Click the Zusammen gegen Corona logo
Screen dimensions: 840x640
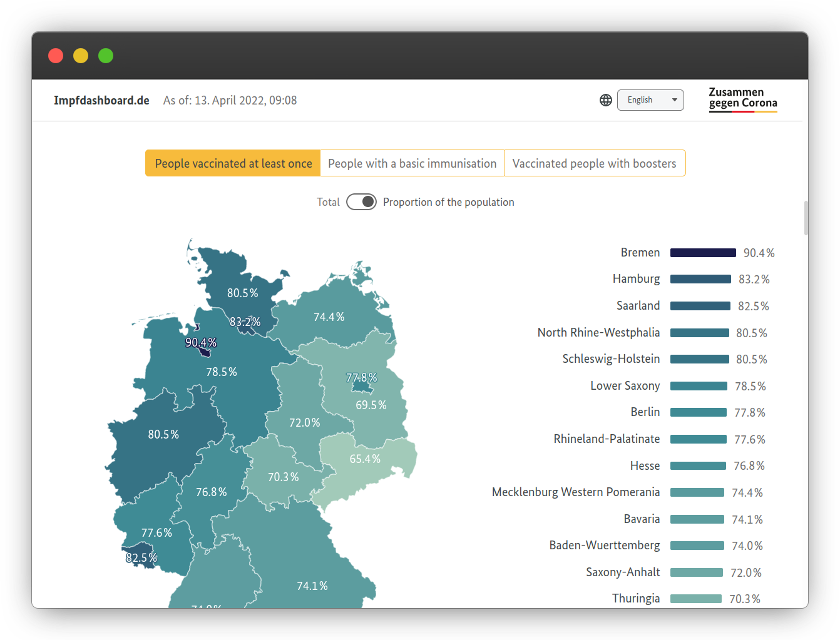click(x=743, y=99)
